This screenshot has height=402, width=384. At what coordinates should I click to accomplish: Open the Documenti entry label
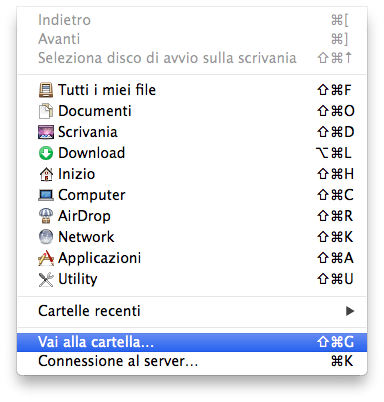click(x=95, y=111)
